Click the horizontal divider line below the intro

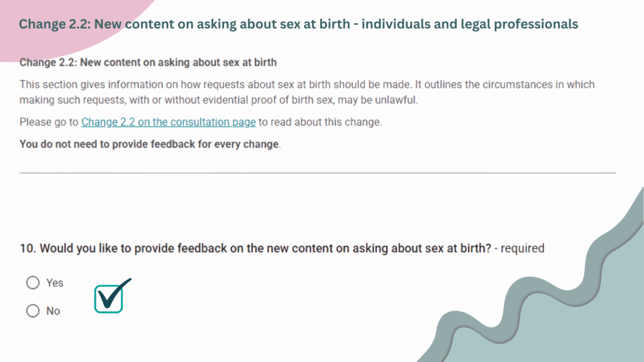pyautogui.click(x=318, y=173)
